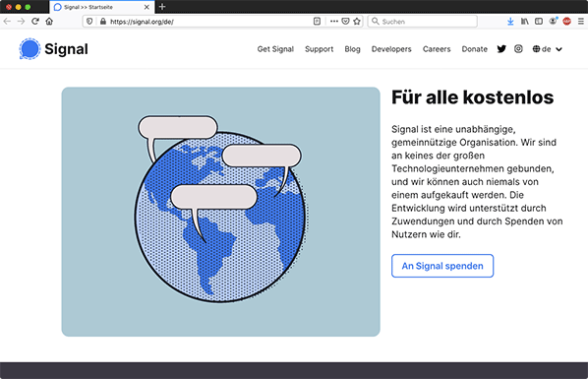Click the padlock site security icon
This screenshot has height=379, width=588.
tap(103, 22)
